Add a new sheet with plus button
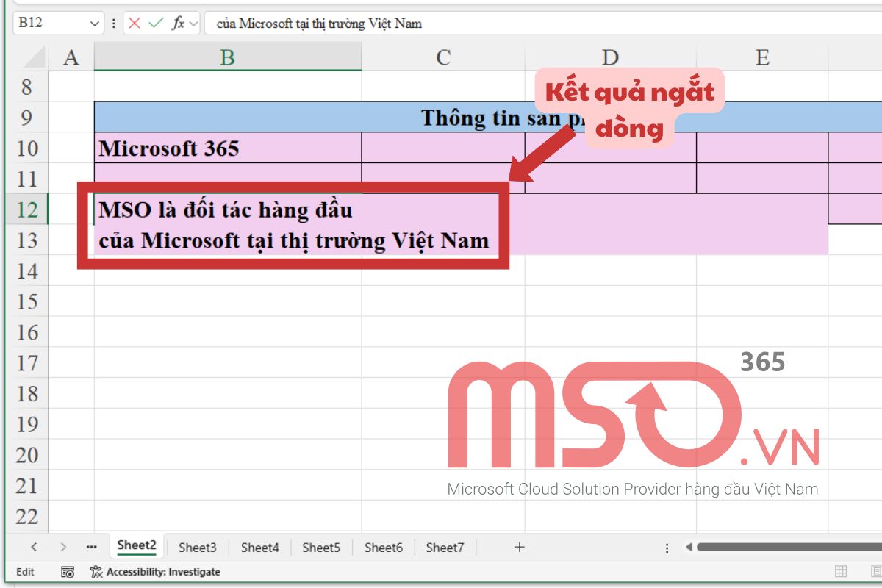 (x=520, y=547)
